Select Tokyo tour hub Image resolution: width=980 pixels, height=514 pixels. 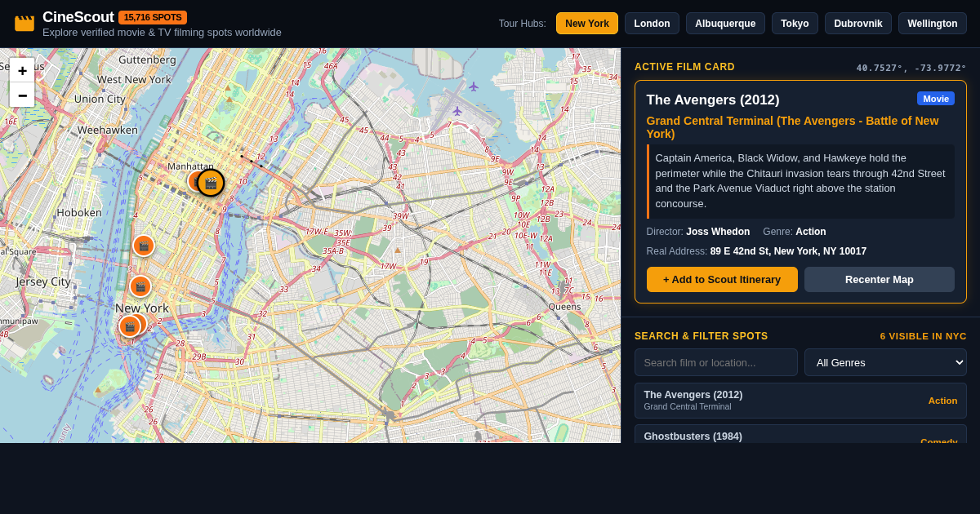[x=795, y=24]
